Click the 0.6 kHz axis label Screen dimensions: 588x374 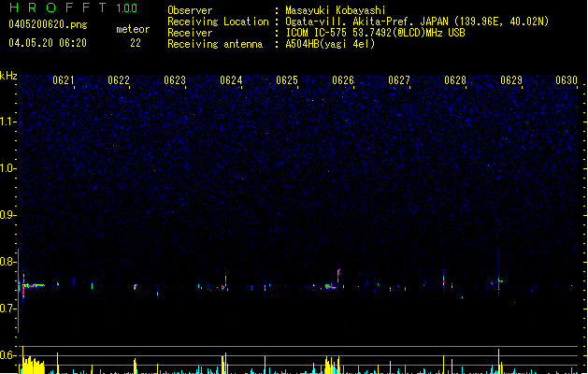(7, 355)
